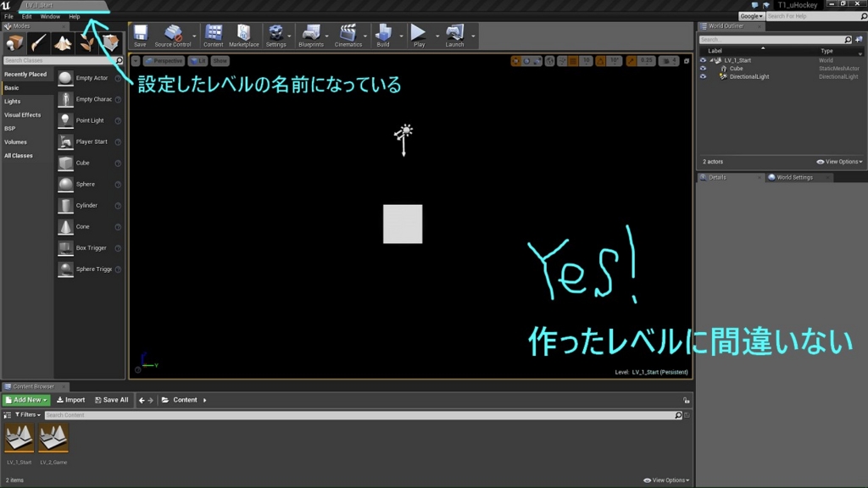Open the File menu
Screen dimensions: 868x488
point(8,17)
